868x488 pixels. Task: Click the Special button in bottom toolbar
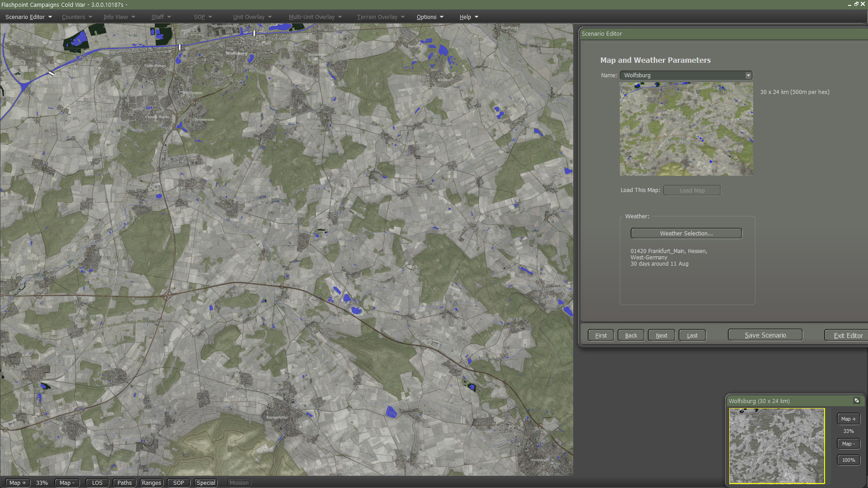click(x=206, y=483)
